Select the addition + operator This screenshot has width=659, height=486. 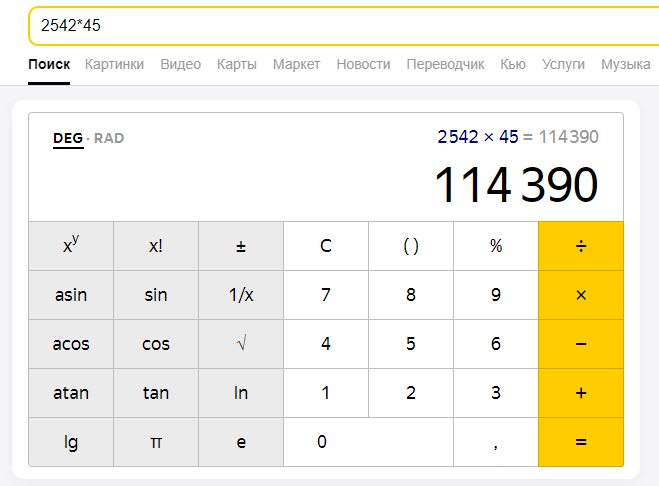tap(581, 393)
